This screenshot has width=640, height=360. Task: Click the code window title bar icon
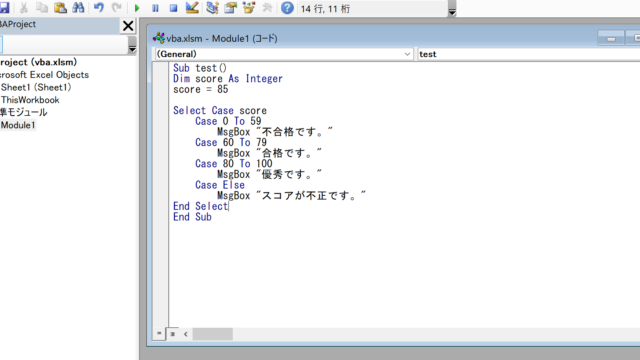(158, 38)
